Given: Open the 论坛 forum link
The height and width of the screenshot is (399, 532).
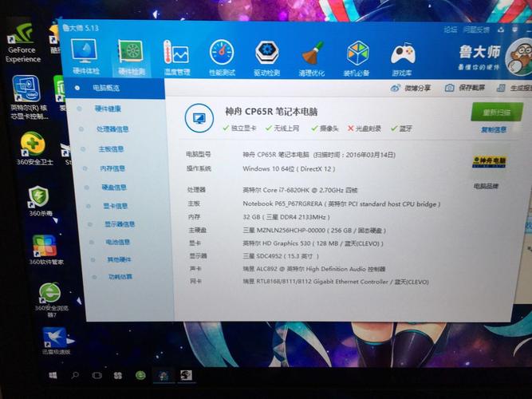Looking at the screenshot, I should pos(451,30).
